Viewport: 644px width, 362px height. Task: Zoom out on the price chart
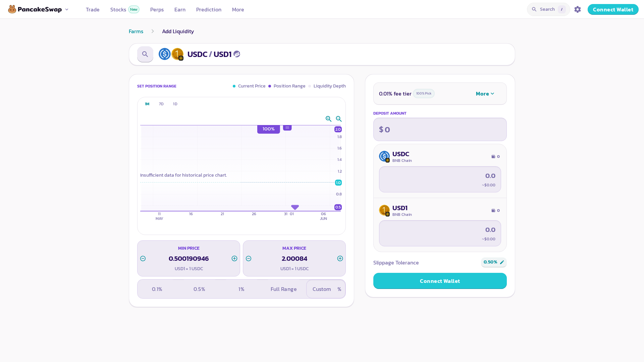[x=339, y=119]
